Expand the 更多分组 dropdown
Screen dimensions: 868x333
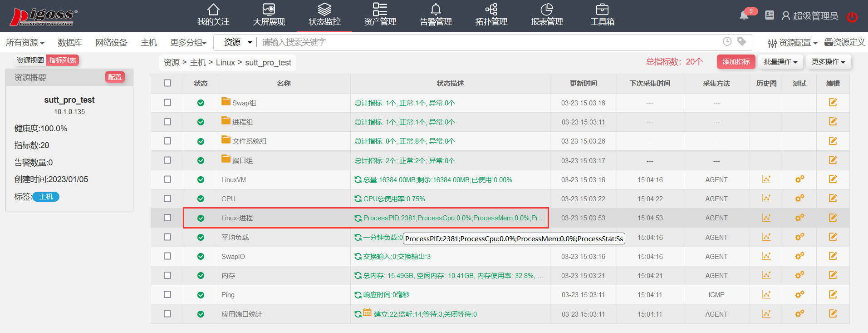(x=188, y=43)
